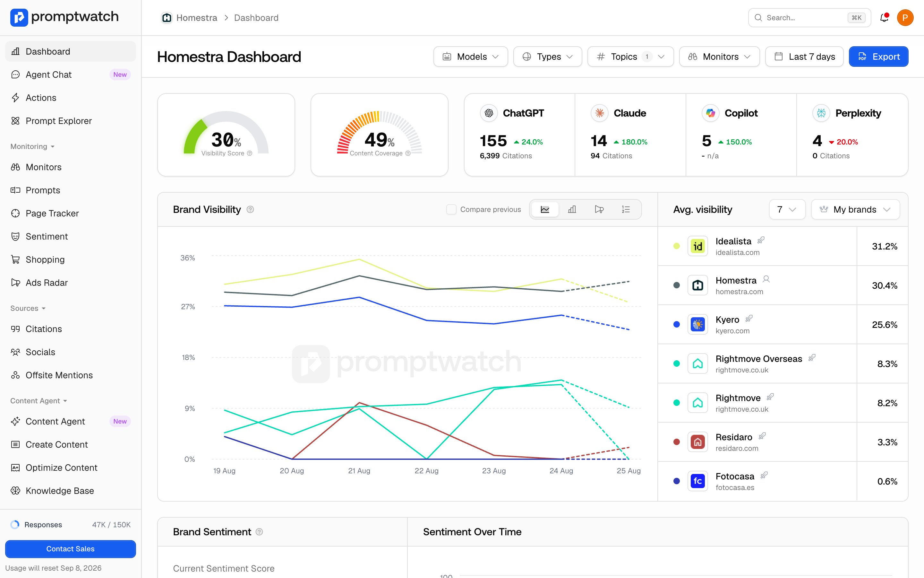The image size is (924, 578).
Task: Click the person icon next to Homestra
Action: pyautogui.click(x=766, y=279)
